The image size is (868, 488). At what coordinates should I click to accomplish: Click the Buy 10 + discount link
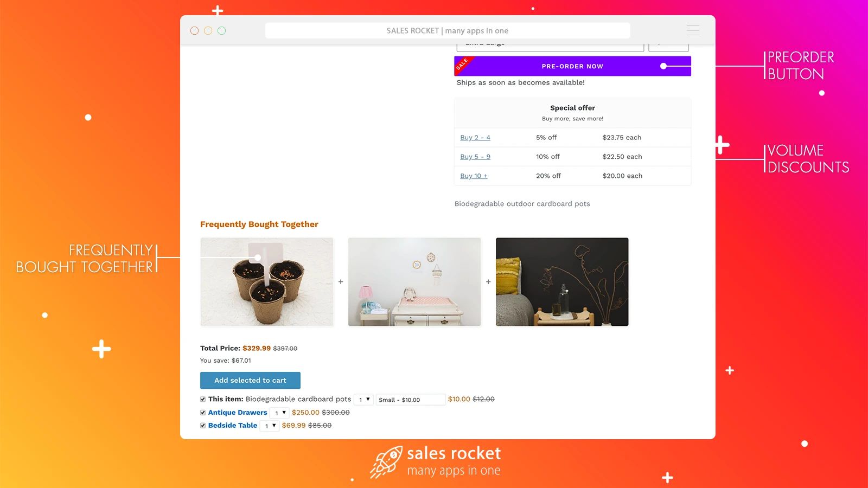point(474,176)
